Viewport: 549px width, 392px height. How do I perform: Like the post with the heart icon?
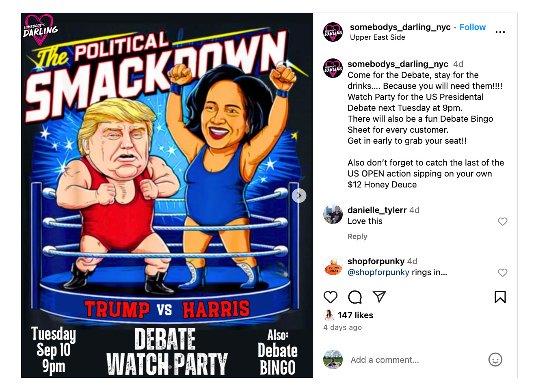point(331,297)
